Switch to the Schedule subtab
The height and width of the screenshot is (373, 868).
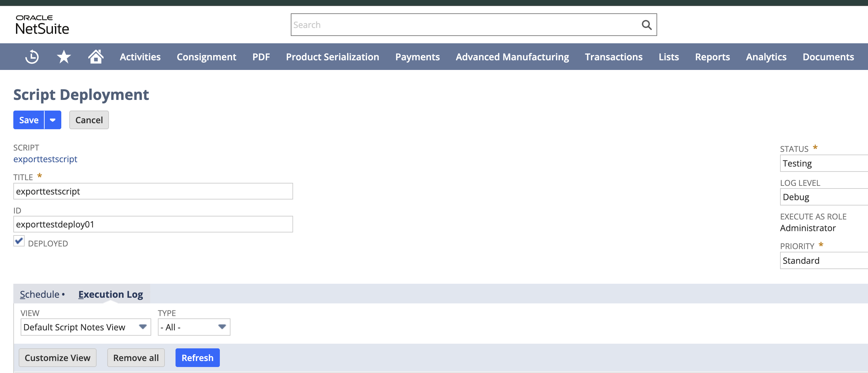click(x=39, y=294)
